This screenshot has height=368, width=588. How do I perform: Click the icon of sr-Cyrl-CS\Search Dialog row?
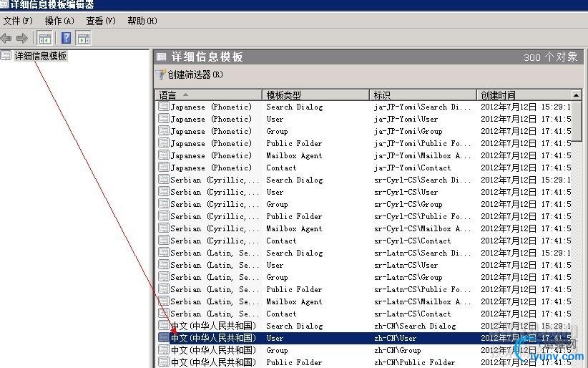tap(164, 180)
